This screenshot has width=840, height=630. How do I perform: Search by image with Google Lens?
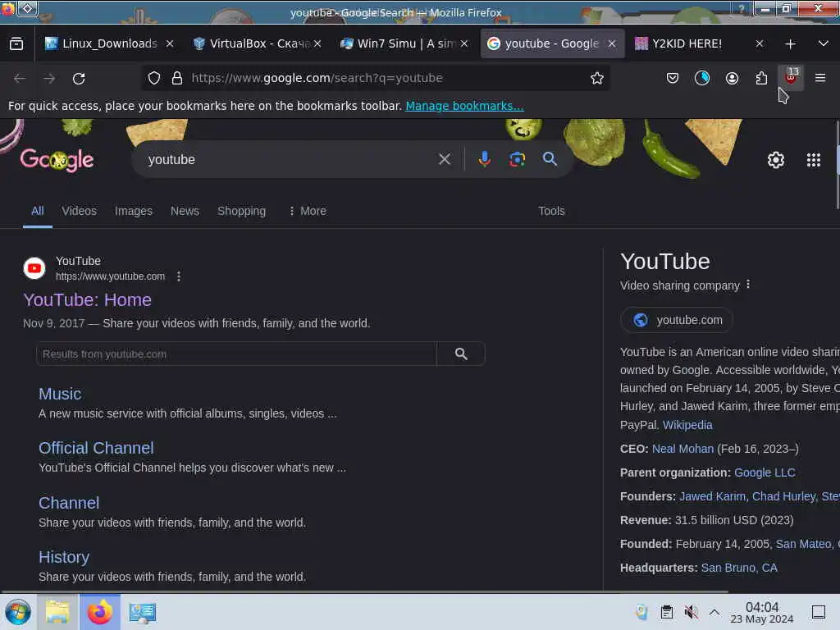517,159
